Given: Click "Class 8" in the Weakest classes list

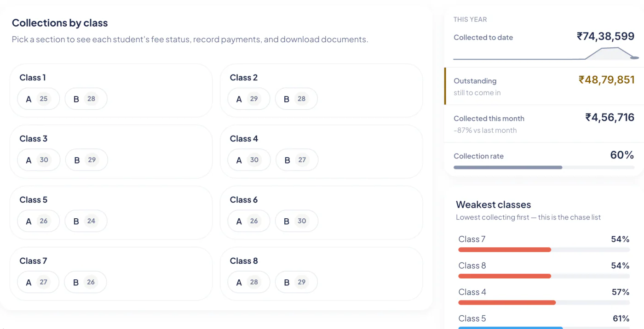Looking at the screenshot, I should (472, 266).
